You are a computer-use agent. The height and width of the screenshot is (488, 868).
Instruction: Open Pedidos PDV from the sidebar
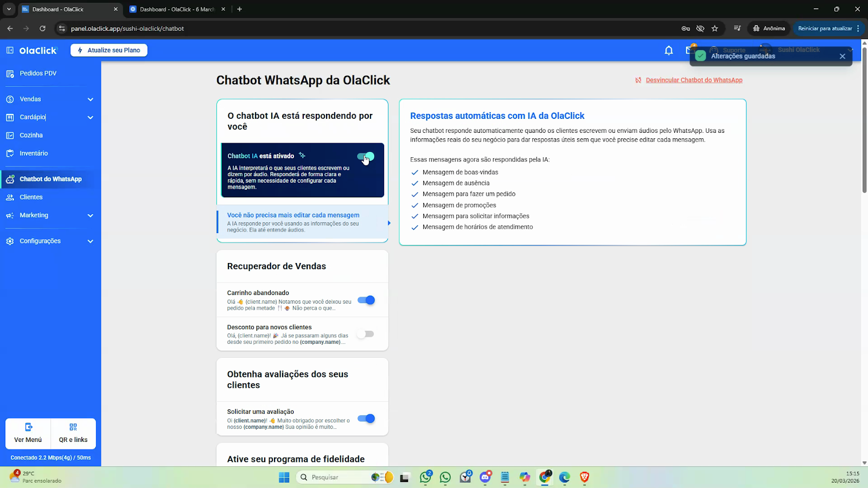38,73
